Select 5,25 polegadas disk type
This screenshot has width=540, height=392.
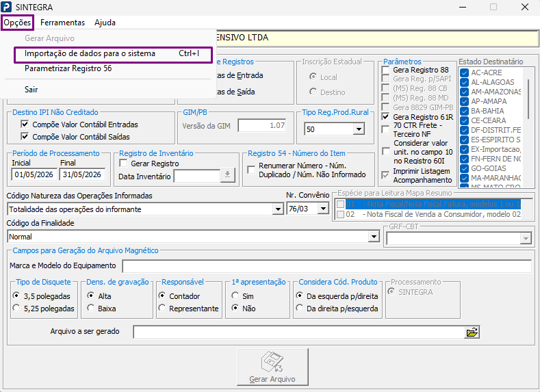(x=16, y=308)
